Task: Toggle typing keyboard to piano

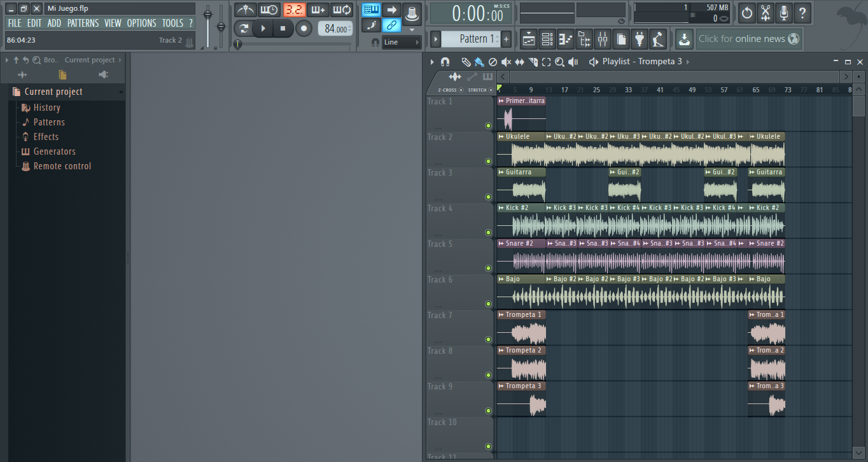Action: click(x=372, y=10)
